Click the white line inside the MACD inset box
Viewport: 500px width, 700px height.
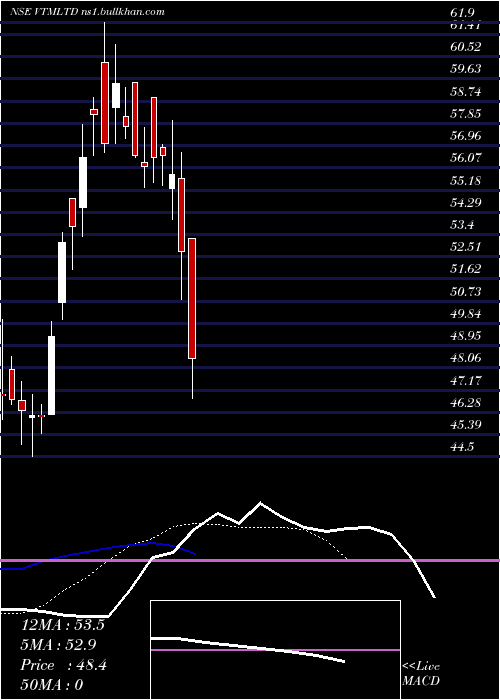[248, 649]
